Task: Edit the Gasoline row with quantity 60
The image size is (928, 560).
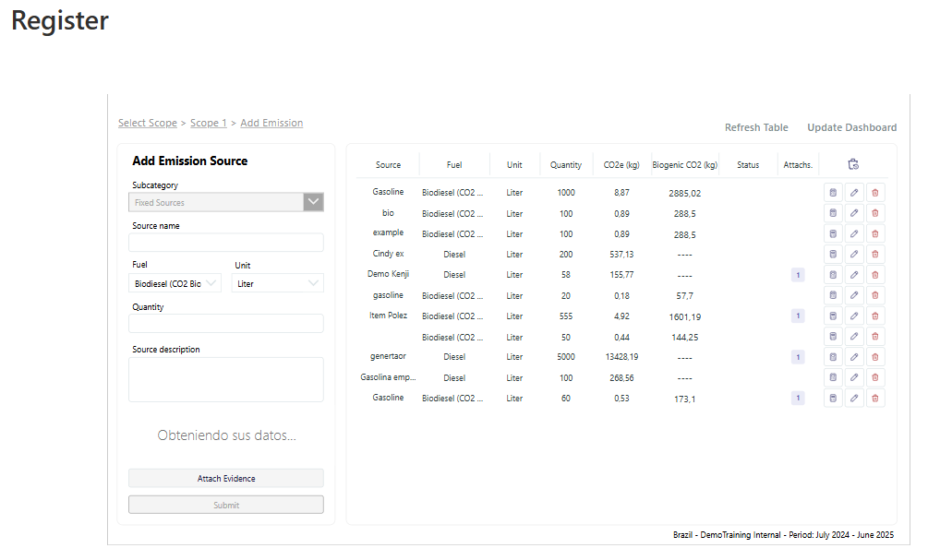Action: (854, 398)
